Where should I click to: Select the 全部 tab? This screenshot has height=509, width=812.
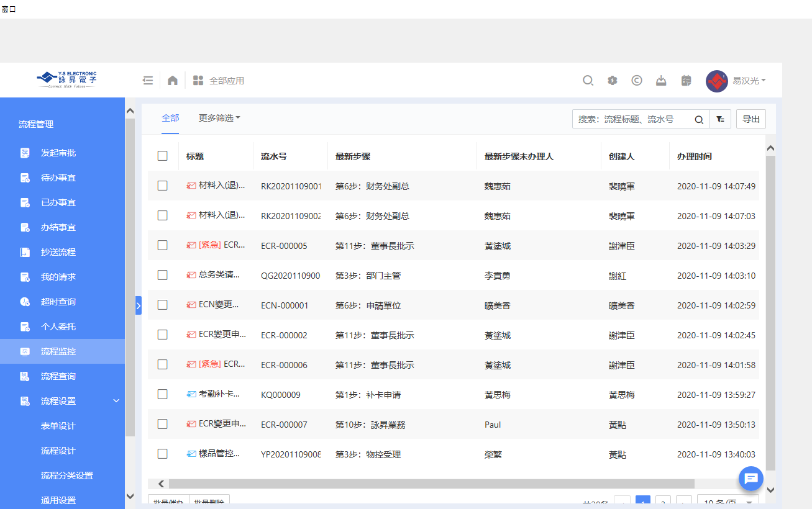coord(170,118)
